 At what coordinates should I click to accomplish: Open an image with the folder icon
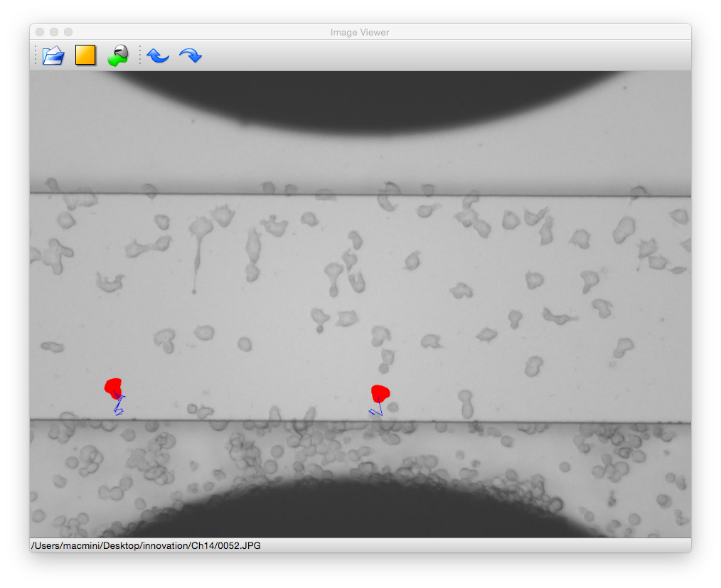pos(53,55)
